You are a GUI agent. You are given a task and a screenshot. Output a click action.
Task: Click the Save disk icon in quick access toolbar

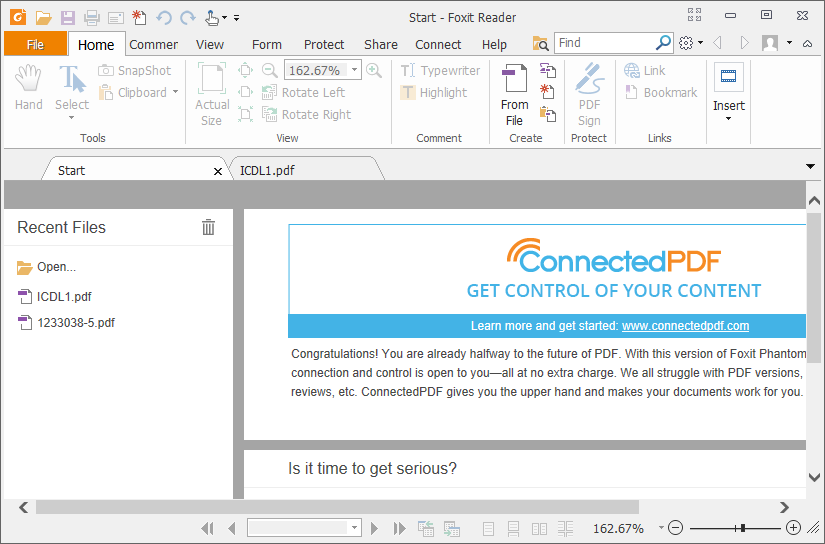67,18
